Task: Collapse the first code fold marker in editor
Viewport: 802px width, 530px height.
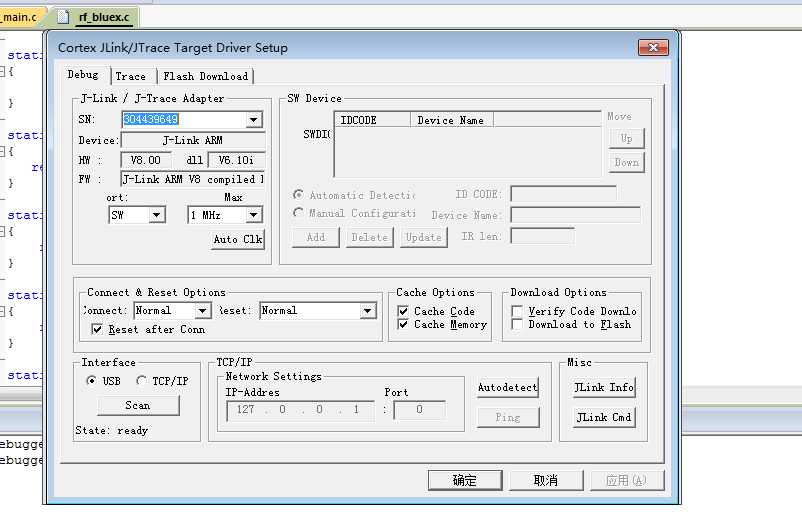Action: [2, 72]
